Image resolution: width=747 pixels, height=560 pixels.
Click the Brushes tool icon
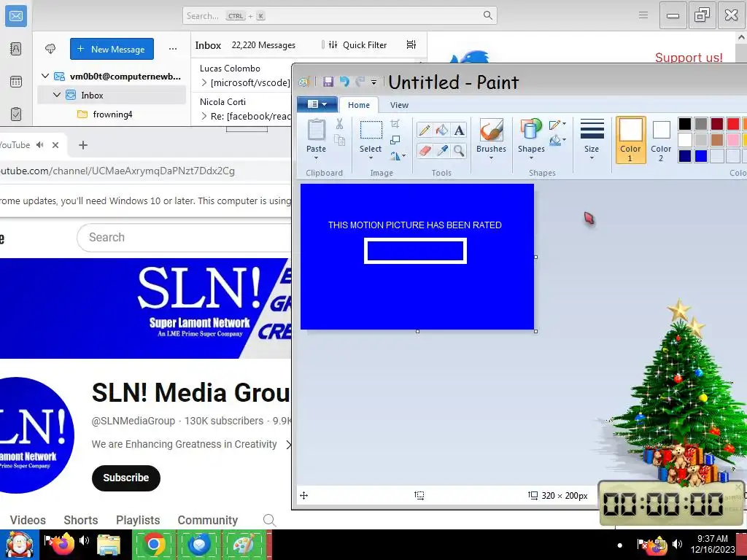(x=491, y=130)
